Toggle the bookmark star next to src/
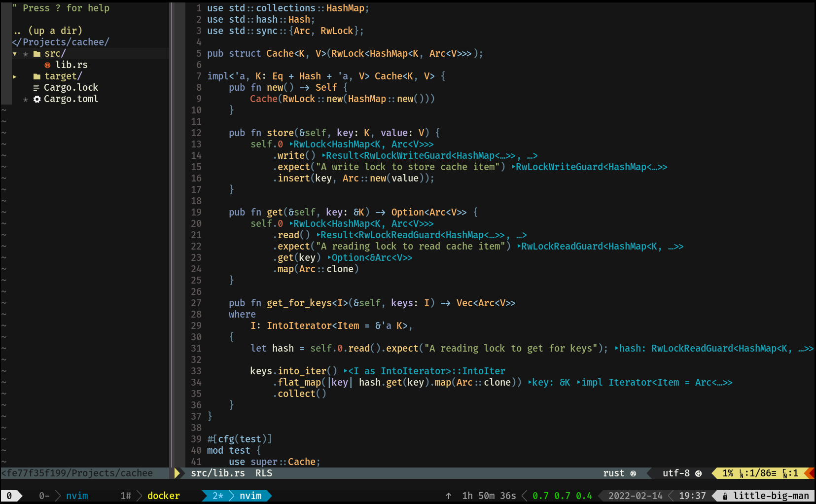 [x=25, y=54]
